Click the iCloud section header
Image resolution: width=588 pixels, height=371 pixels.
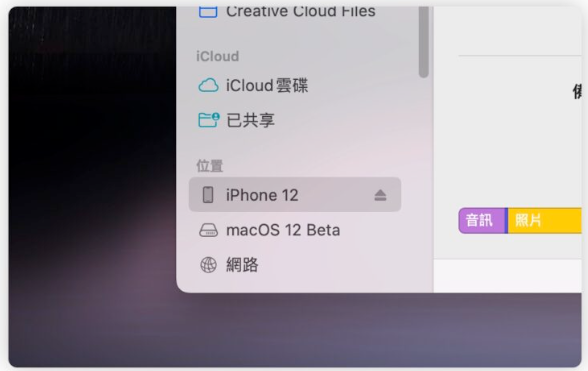click(218, 56)
